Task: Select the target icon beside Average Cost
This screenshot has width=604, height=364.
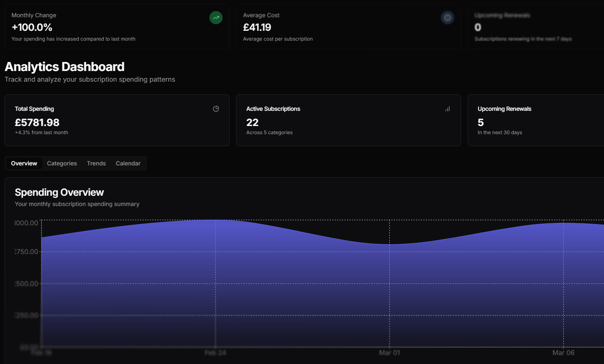Action: pos(448,18)
